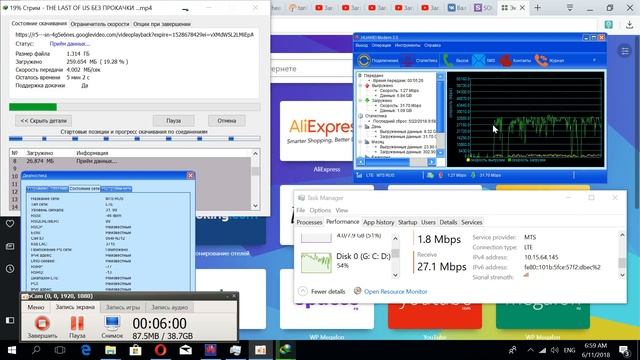Viewport: 640px width, 360px height.
Task: Click the taskbar search magnifier icon
Action: tap(36, 350)
